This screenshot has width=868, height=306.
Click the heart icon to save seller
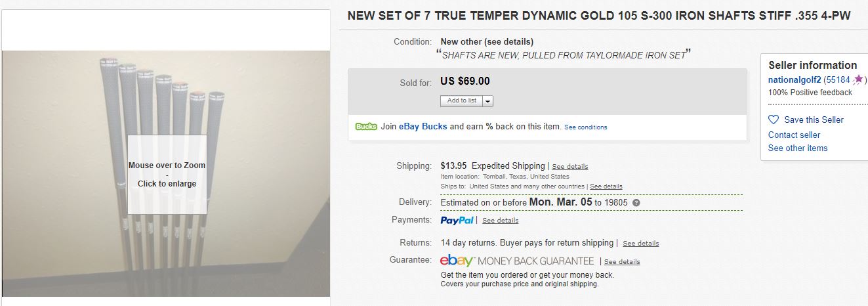click(774, 120)
